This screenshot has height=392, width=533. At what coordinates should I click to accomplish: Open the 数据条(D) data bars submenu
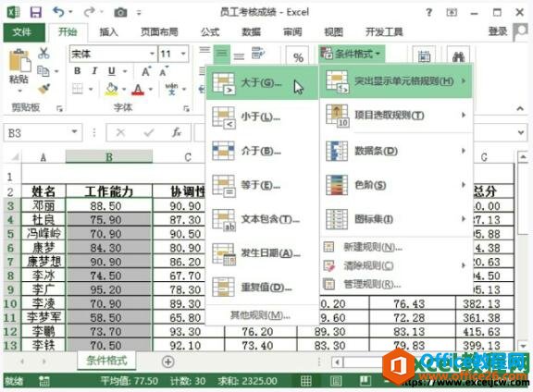click(x=396, y=151)
